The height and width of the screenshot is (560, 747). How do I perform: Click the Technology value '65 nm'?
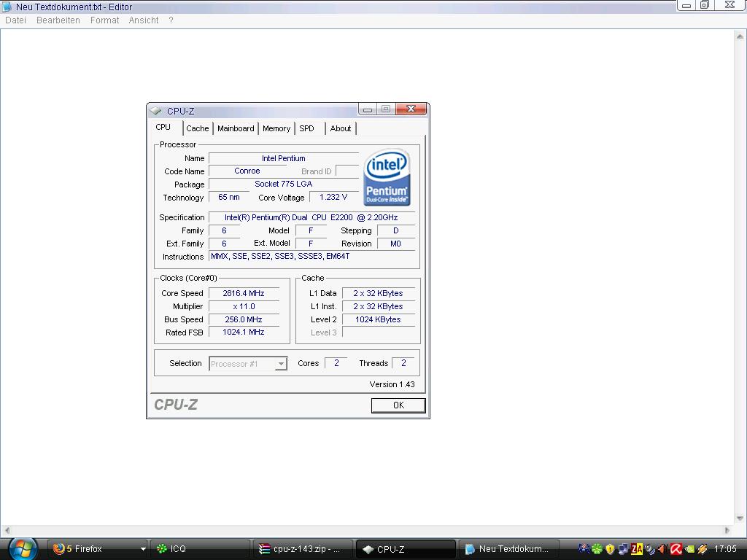click(x=228, y=197)
